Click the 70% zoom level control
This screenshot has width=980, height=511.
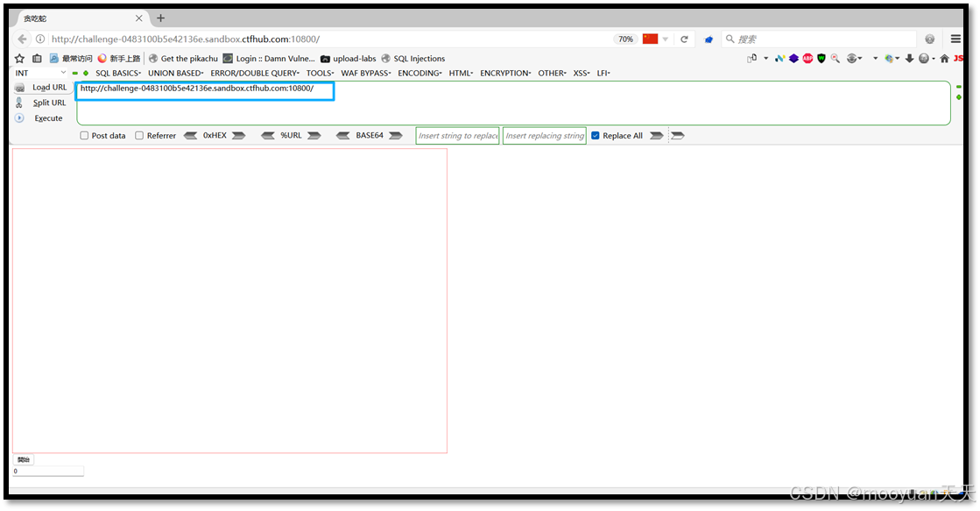[624, 39]
